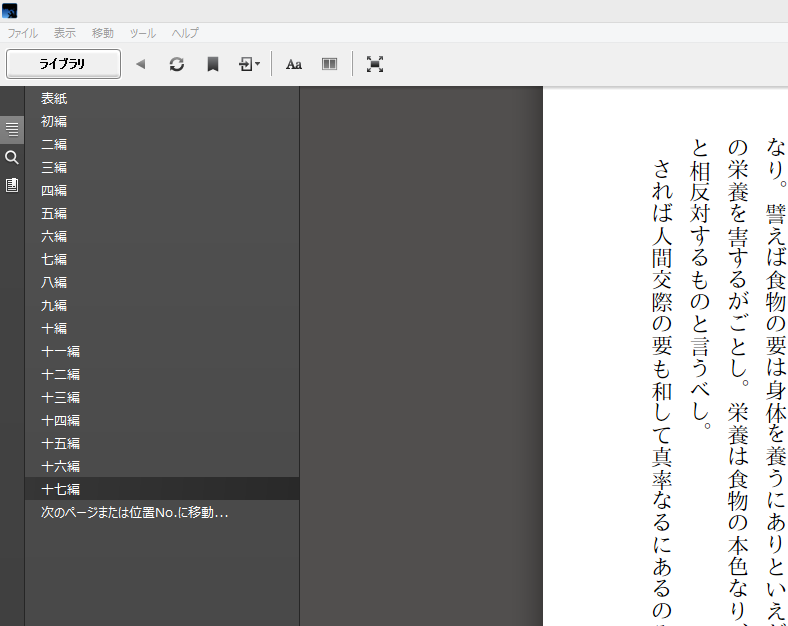Viewport: 788px width, 626px height.
Task: Open the search sidebar icon
Action: pos(12,158)
